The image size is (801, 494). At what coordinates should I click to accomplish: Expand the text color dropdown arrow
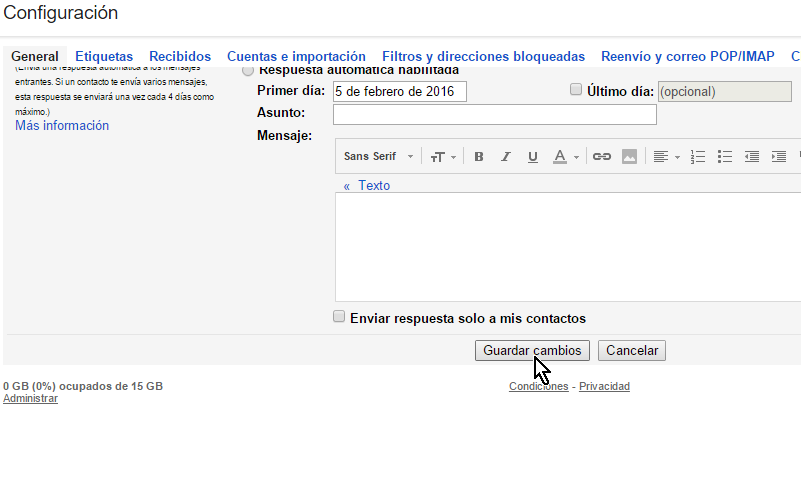point(576,157)
